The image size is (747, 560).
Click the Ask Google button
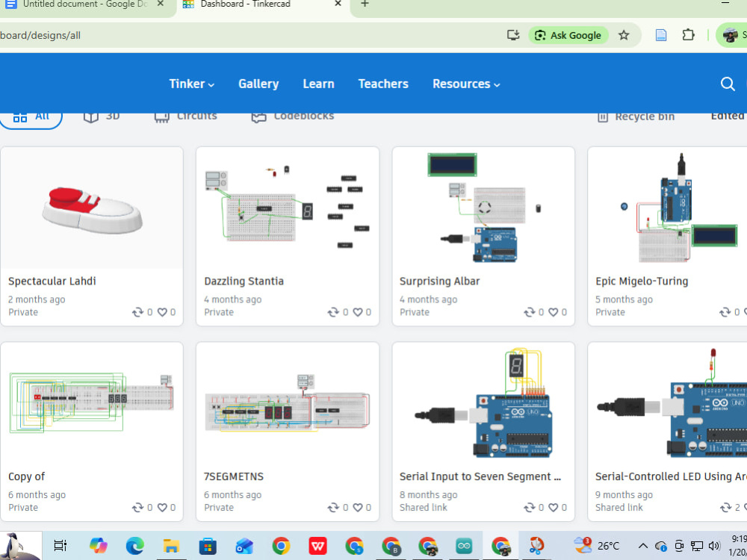point(568,35)
